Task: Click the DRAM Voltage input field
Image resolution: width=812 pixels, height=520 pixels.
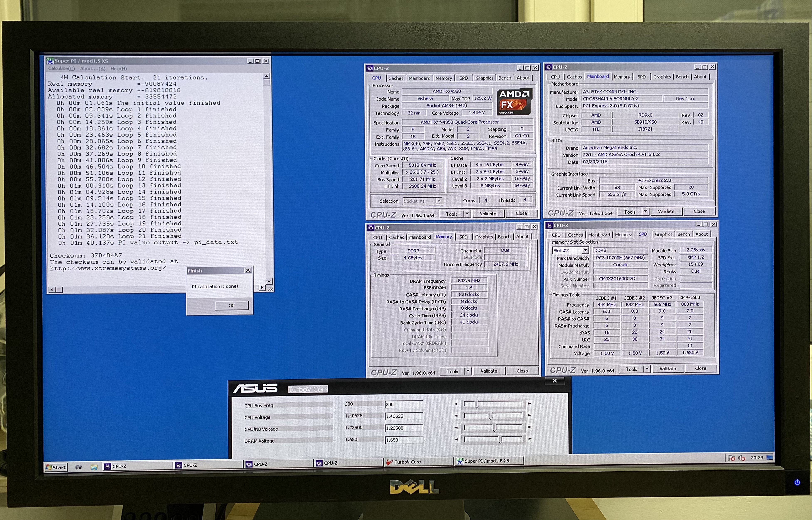Action: (403, 440)
